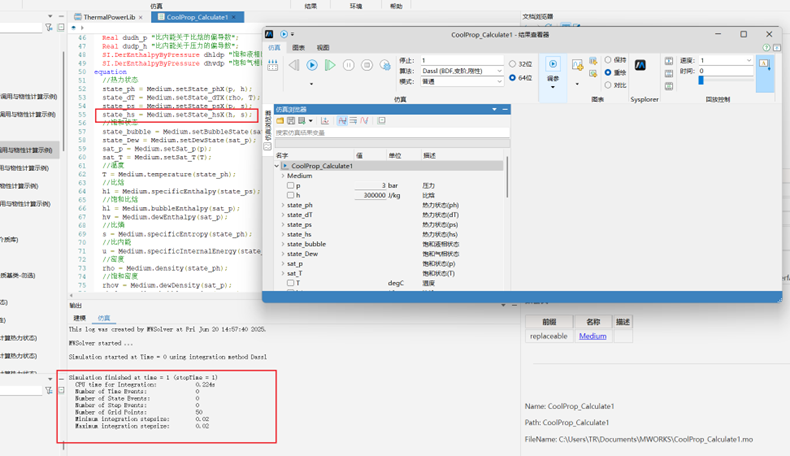Click the export result icon in simulation browser
Viewport: 790px width, 456px height.
click(302, 121)
